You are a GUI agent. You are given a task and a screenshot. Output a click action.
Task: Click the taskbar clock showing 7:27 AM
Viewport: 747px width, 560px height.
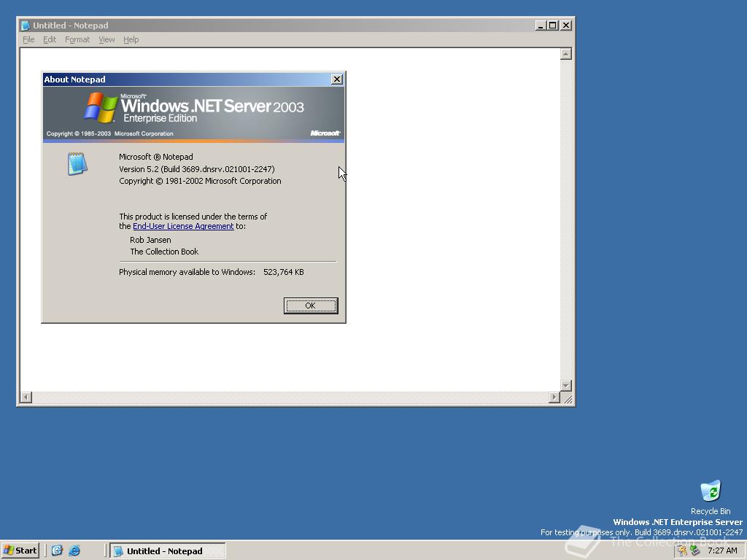point(722,551)
